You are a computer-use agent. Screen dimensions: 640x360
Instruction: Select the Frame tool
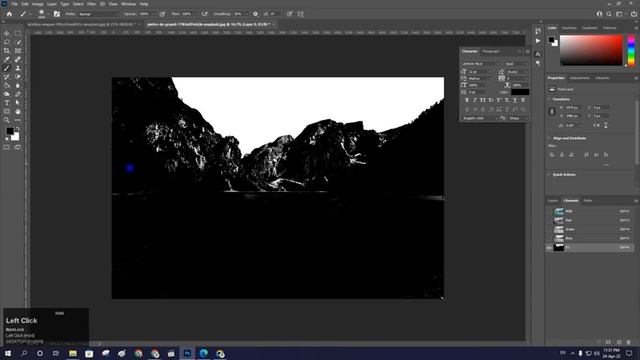[18, 51]
